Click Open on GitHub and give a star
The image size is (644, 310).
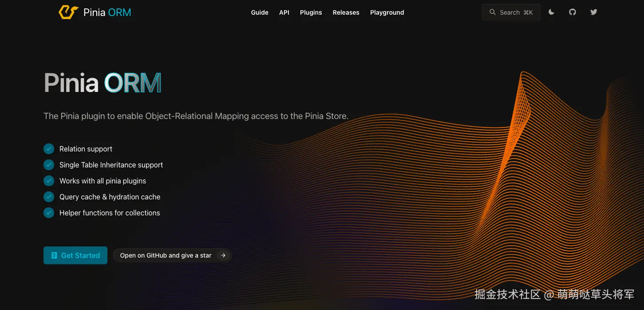pyautogui.click(x=166, y=255)
